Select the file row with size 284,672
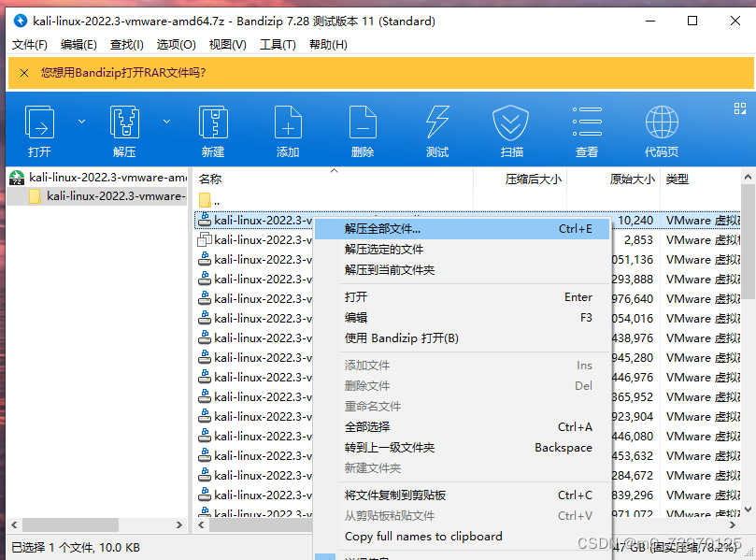The width and height of the screenshot is (756, 560). pos(467,476)
